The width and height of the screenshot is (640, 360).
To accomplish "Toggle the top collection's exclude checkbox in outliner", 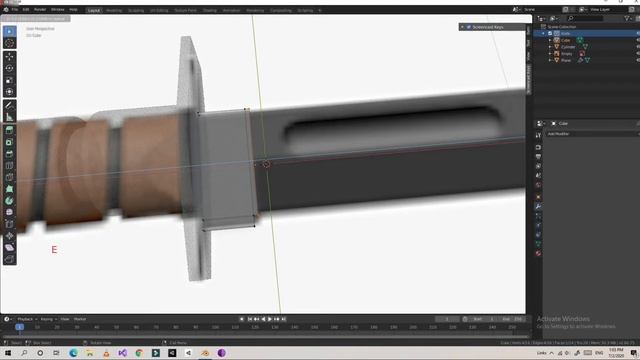I will click(x=550, y=33).
